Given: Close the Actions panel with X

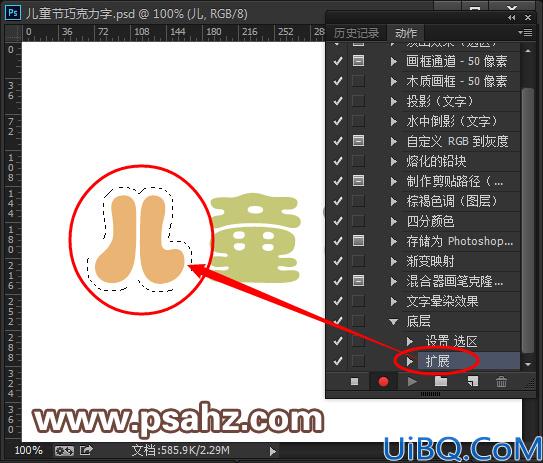Looking at the screenshot, I should (x=528, y=17).
